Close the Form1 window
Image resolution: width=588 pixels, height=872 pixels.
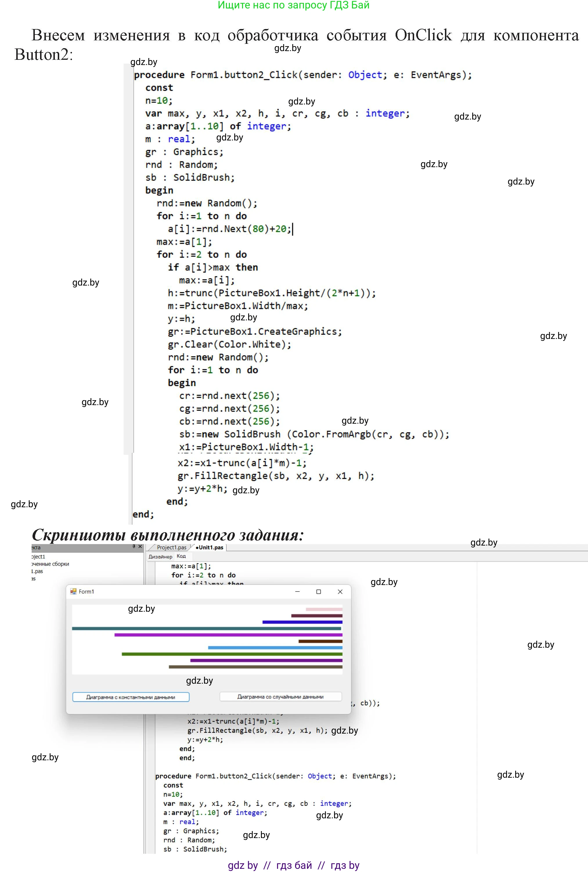coord(340,592)
